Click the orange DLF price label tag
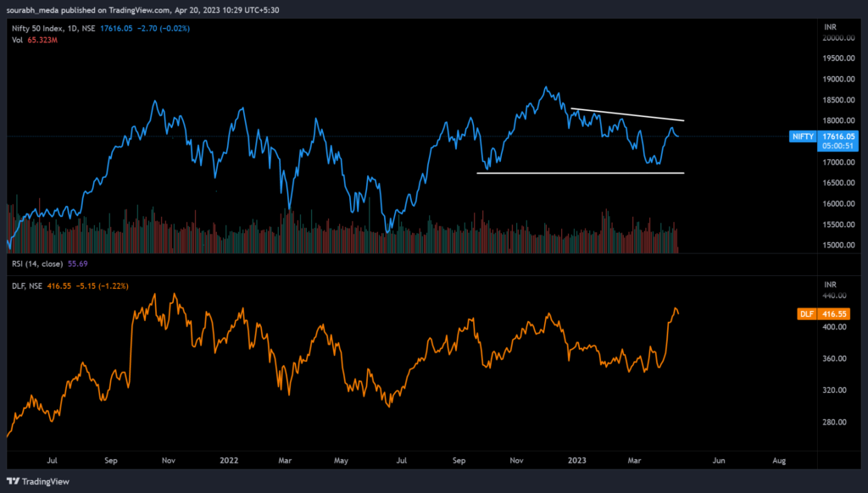Image resolution: width=868 pixels, height=493 pixels. (807, 313)
